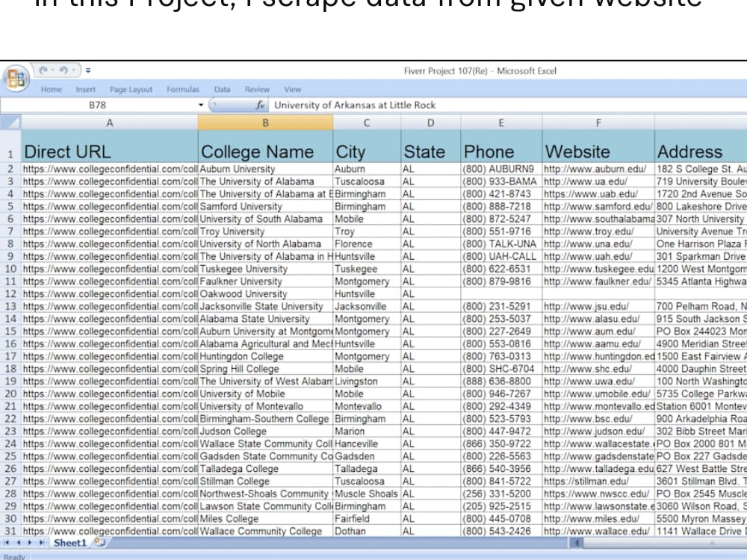Click the City header cell
Image resolution: width=747 pixels, height=560 pixels.
coord(367,146)
